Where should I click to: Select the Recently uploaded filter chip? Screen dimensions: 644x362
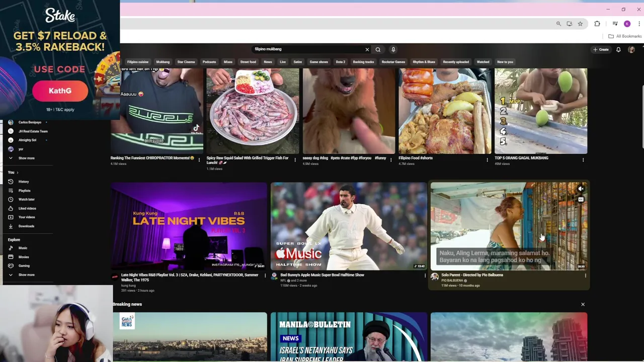pos(456,62)
